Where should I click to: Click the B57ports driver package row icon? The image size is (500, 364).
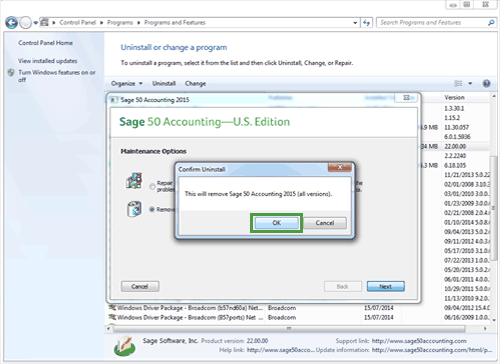[112, 317]
